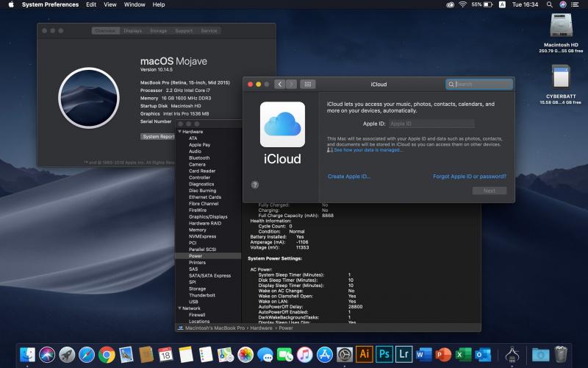Open See how your data is managed link
This screenshot has height=368, width=588.
[x=368, y=150]
